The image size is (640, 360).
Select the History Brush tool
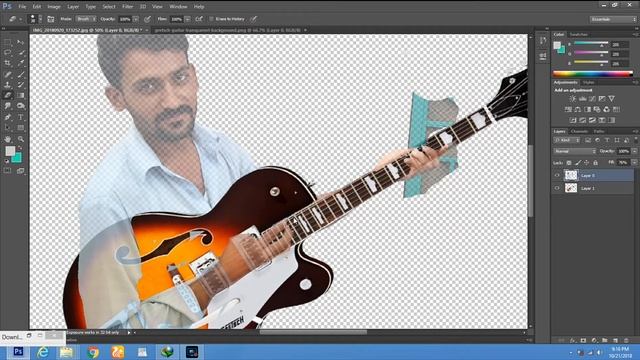tap(21, 85)
